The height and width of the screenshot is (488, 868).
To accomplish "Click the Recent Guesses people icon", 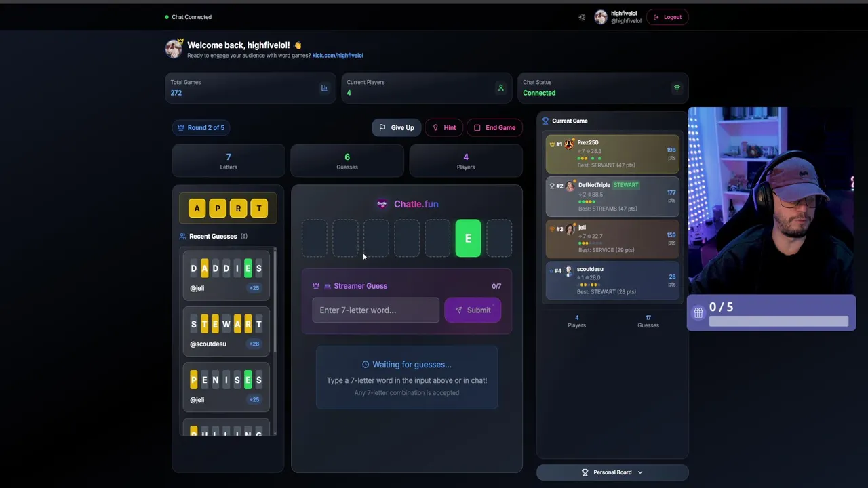I will 182,237.
